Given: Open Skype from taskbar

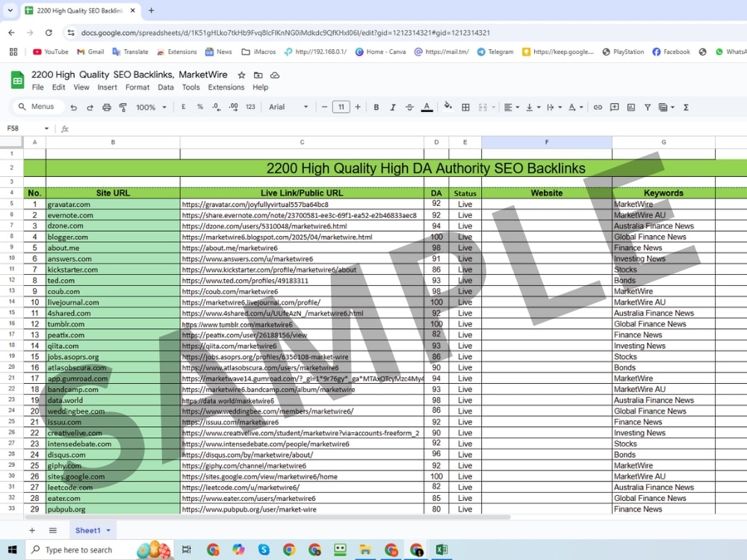Looking at the screenshot, I should tap(264, 550).
